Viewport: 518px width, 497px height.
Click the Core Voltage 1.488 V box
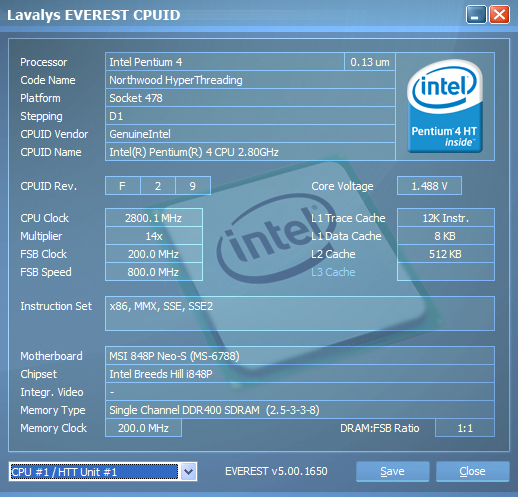click(x=429, y=186)
